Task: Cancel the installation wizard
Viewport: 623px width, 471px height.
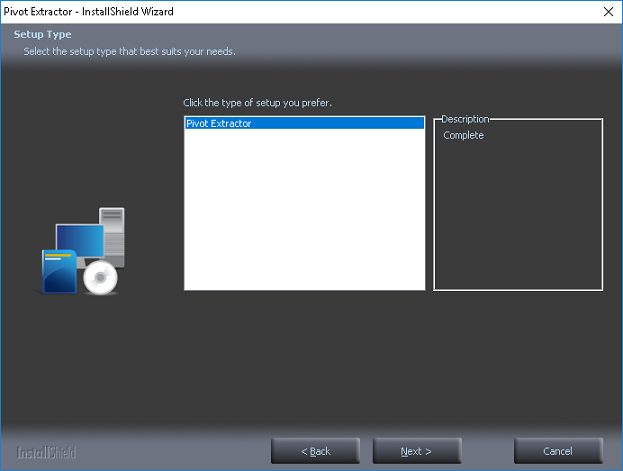Action: 558,451
